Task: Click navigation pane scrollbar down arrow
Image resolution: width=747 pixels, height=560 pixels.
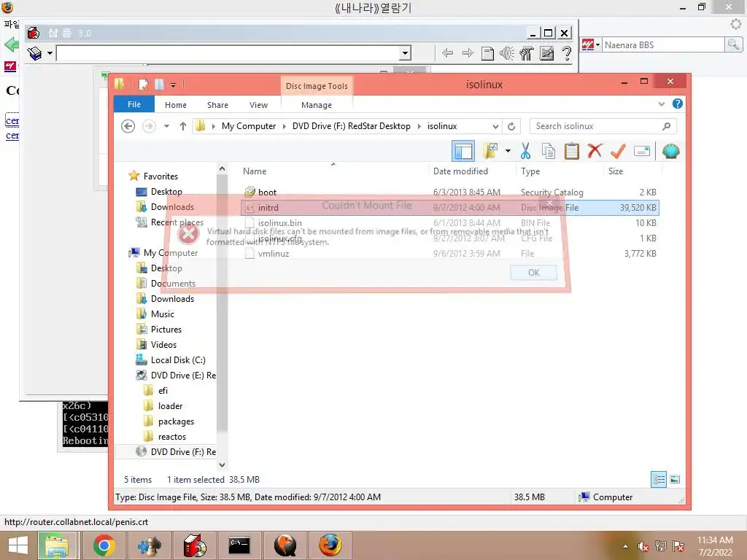Action: (222, 464)
